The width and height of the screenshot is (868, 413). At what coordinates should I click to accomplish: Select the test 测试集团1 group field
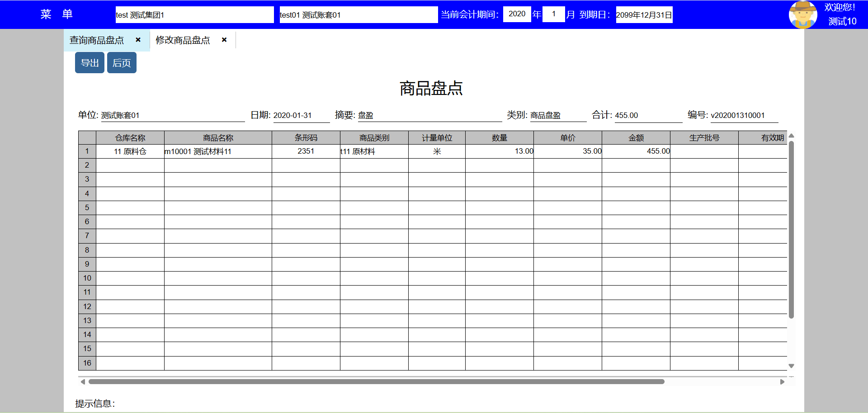pyautogui.click(x=194, y=15)
